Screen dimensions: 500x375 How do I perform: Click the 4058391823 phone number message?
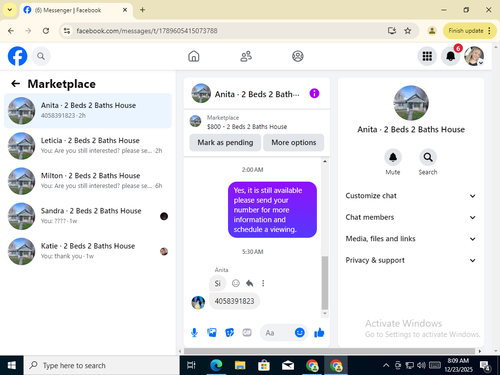(x=234, y=301)
